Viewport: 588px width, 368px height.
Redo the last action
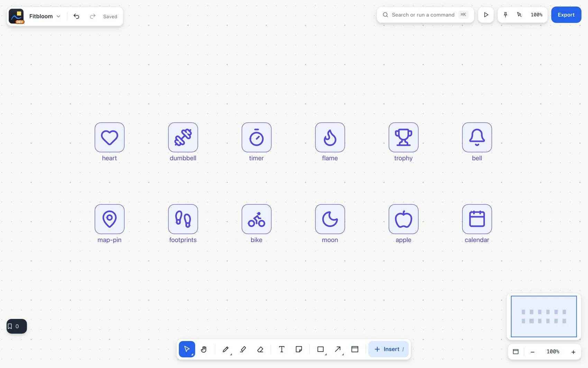click(92, 16)
